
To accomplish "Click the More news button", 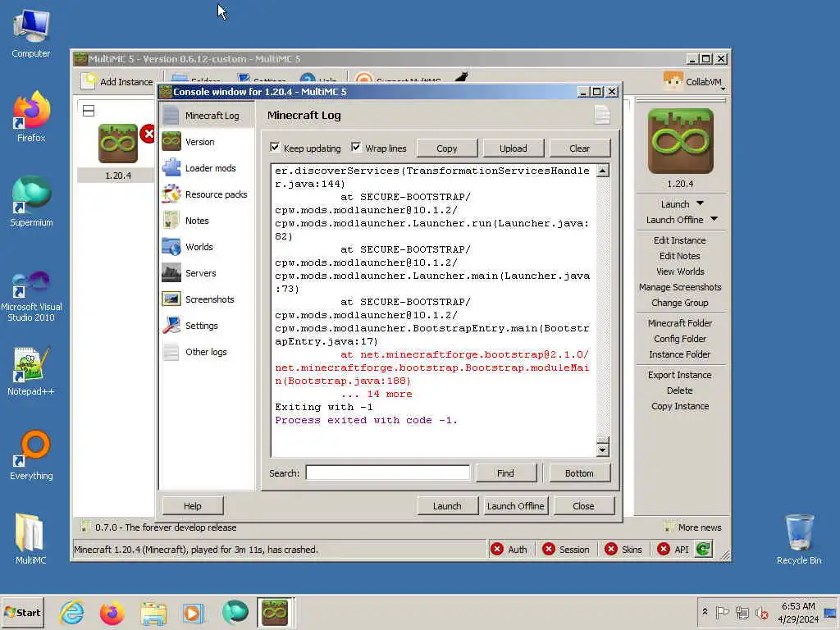I will [693, 527].
